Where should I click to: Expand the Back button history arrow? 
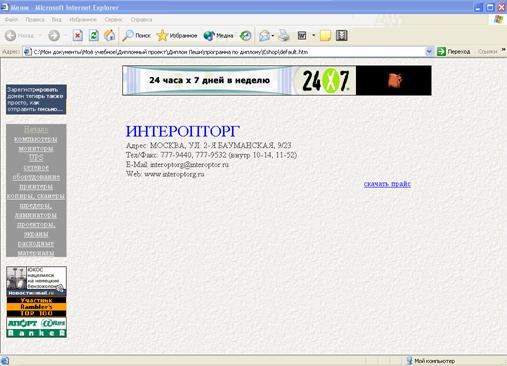pos(40,35)
